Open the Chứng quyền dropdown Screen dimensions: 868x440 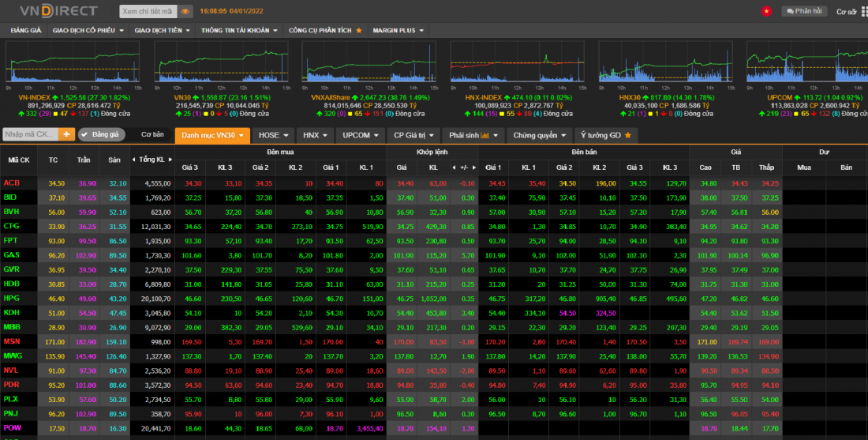(539, 135)
